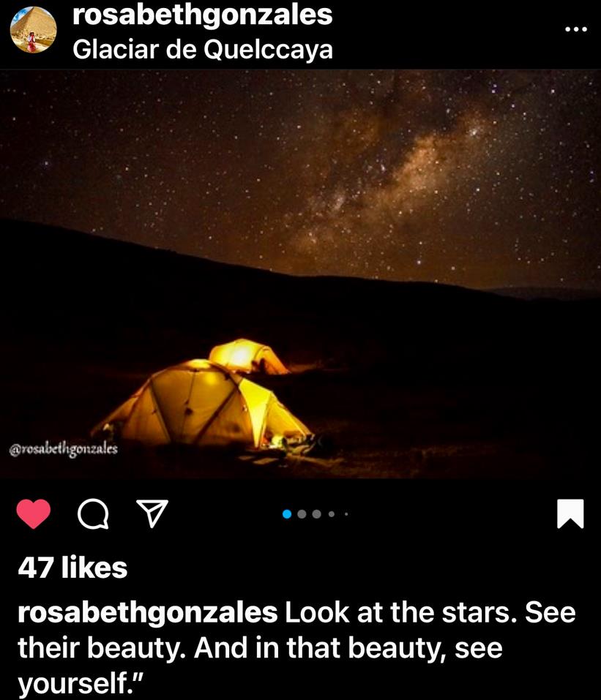Open comments via speech bubble icon
The image size is (601, 700).
click(x=93, y=514)
